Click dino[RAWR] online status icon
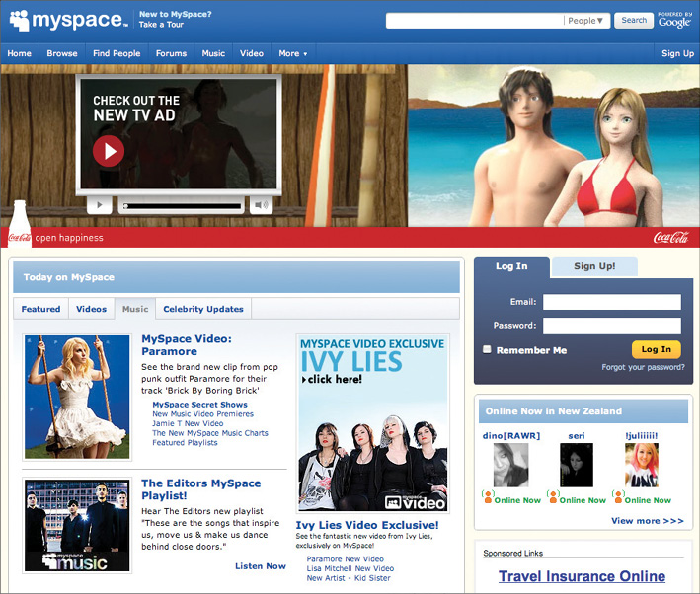Screen dimensions: 700x594 click(488, 496)
